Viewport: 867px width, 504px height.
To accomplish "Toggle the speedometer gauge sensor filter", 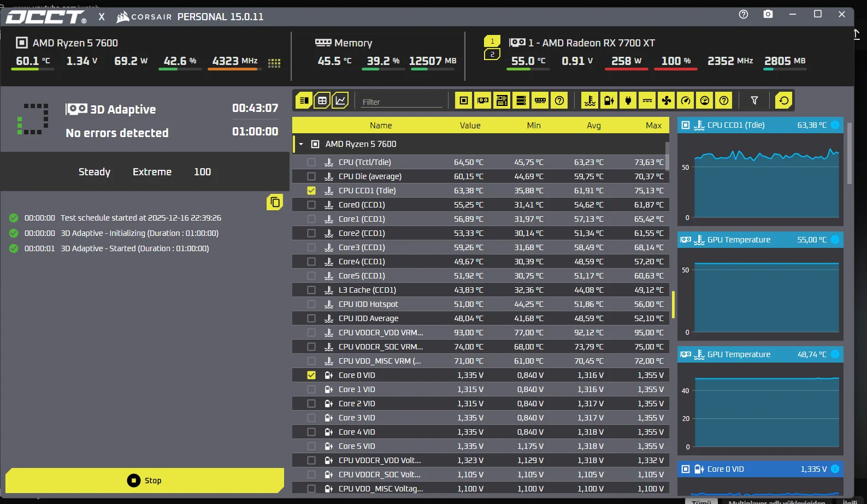I will coord(686,100).
